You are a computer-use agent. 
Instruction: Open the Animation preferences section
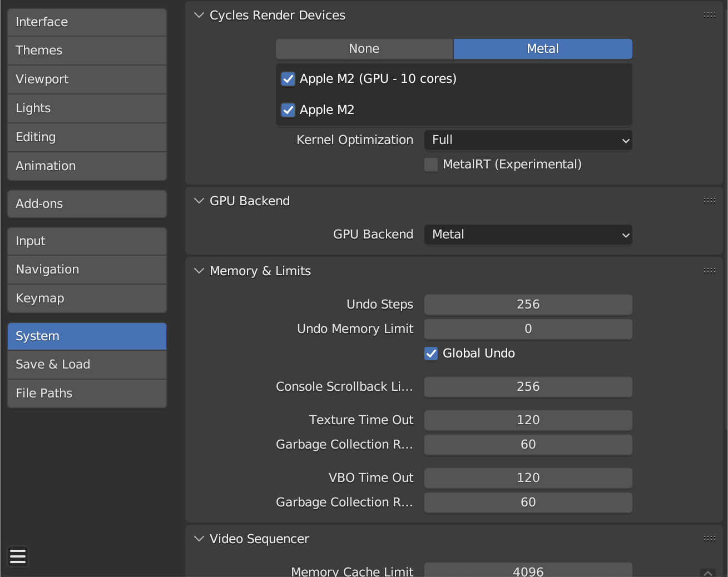click(87, 166)
